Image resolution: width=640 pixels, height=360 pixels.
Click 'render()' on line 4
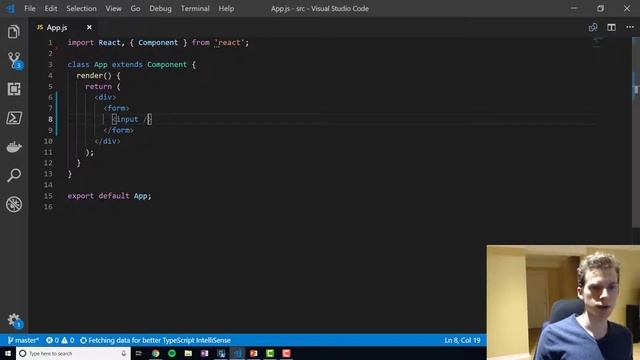pyautogui.click(x=93, y=76)
